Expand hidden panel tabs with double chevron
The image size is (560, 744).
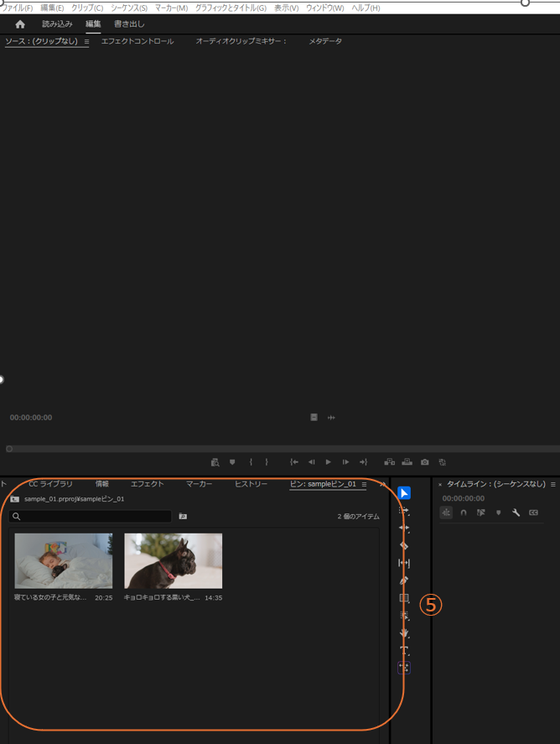pyautogui.click(x=382, y=484)
